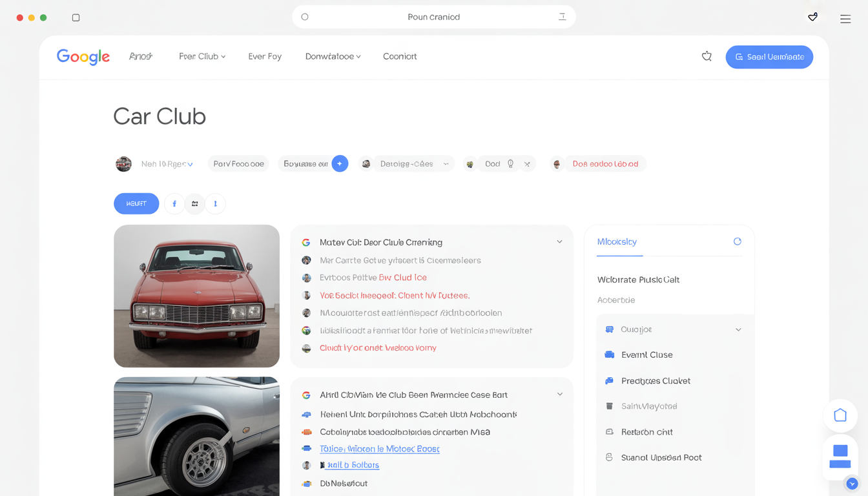The image size is (868, 496).
Task: Click the blue plus icon in the filter chip
Action: pyautogui.click(x=340, y=164)
